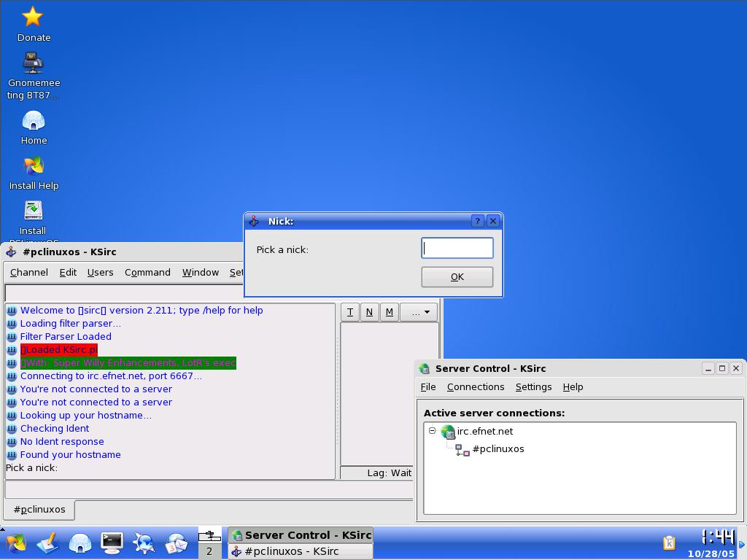The height and width of the screenshot is (560, 747).
Task: Open the '...' dropdown button in KSirc
Action: tap(418, 312)
